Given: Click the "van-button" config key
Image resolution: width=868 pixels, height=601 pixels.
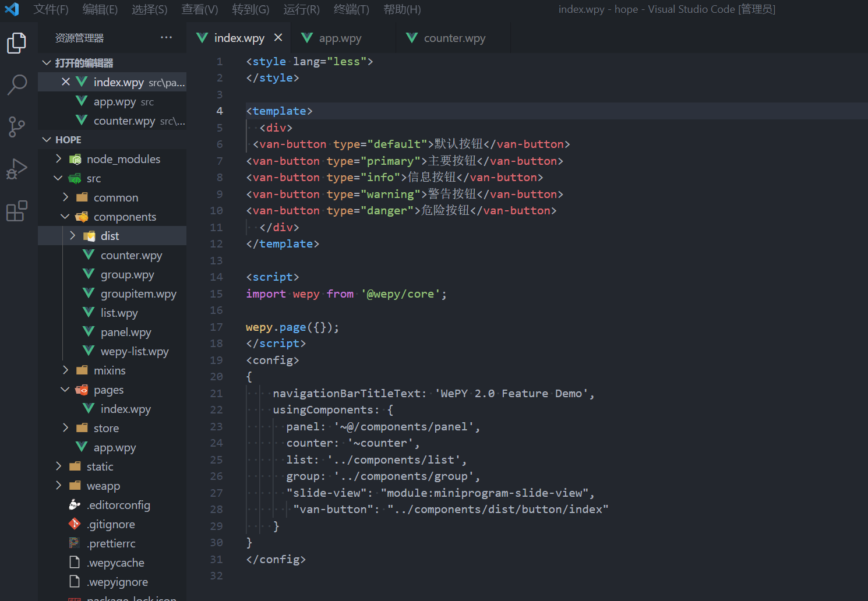Looking at the screenshot, I should [x=333, y=509].
